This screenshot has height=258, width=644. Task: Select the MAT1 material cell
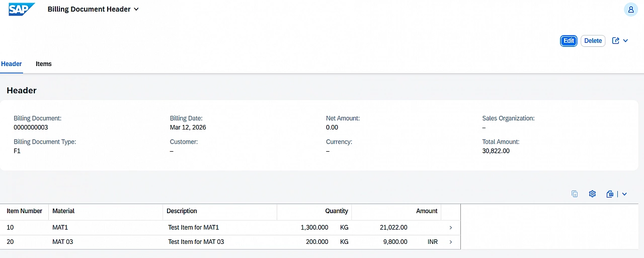(60, 228)
